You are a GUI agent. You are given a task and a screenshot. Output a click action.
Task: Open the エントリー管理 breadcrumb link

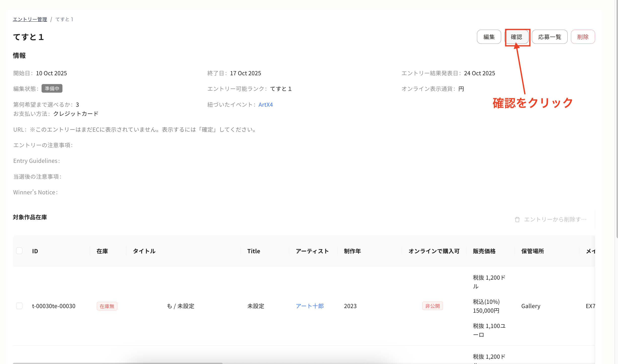[30, 19]
